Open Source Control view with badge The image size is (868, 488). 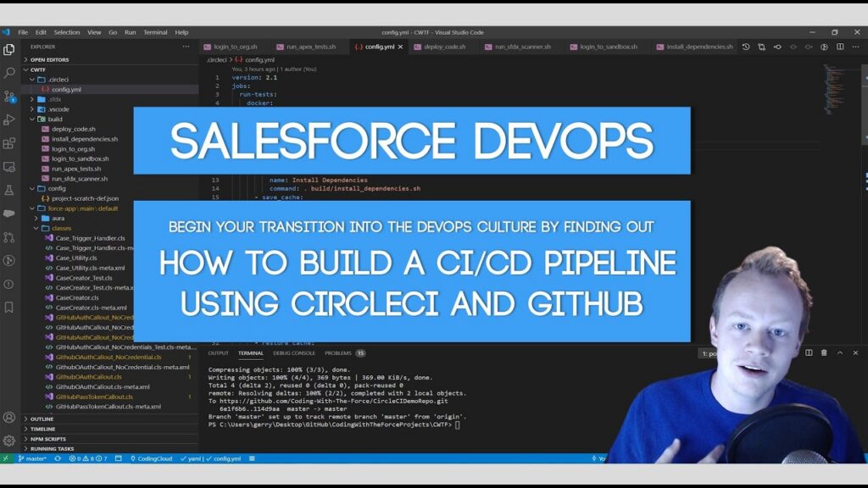[x=8, y=97]
